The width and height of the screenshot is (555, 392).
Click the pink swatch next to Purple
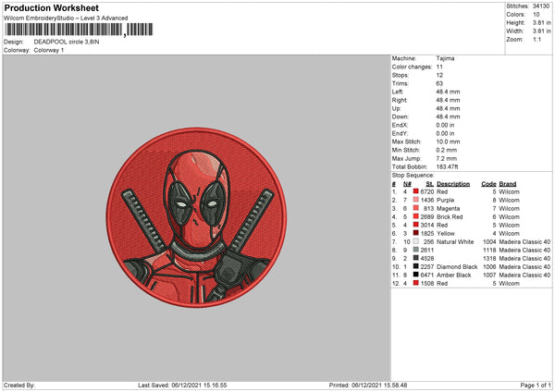tap(416, 200)
